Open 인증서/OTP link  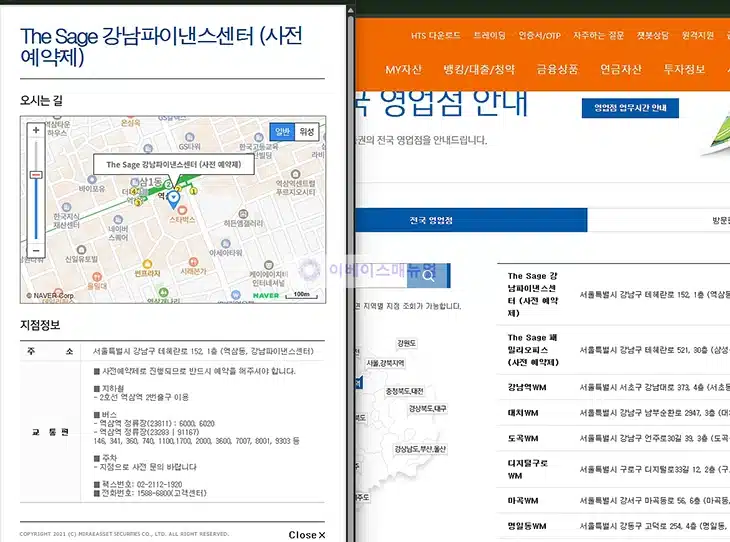539,35
